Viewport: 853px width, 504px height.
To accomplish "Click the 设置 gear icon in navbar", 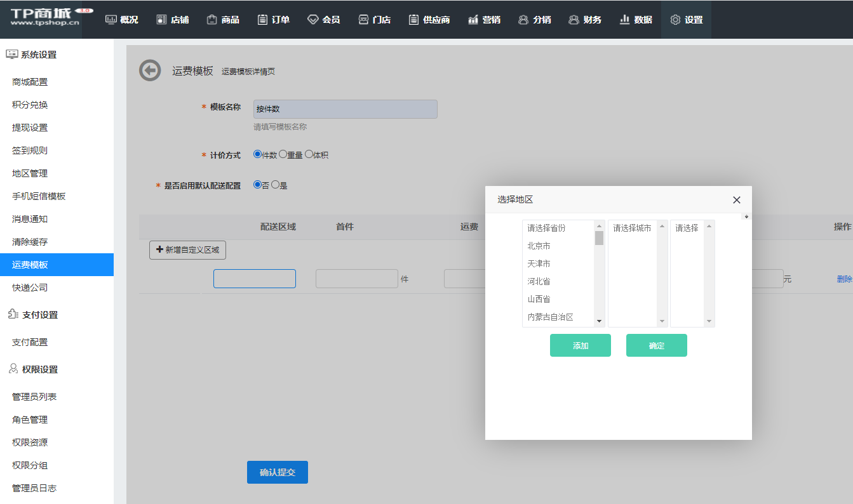I will tap(675, 20).
